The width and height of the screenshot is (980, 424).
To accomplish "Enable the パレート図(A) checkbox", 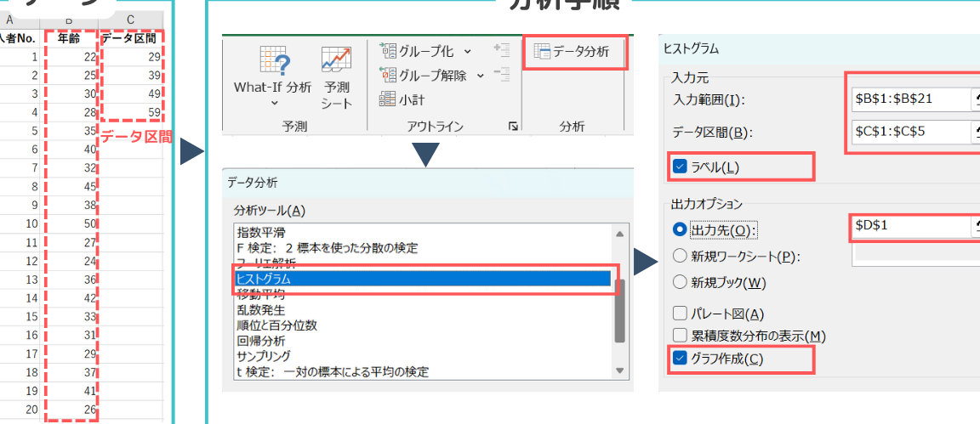I will point(680,314).
